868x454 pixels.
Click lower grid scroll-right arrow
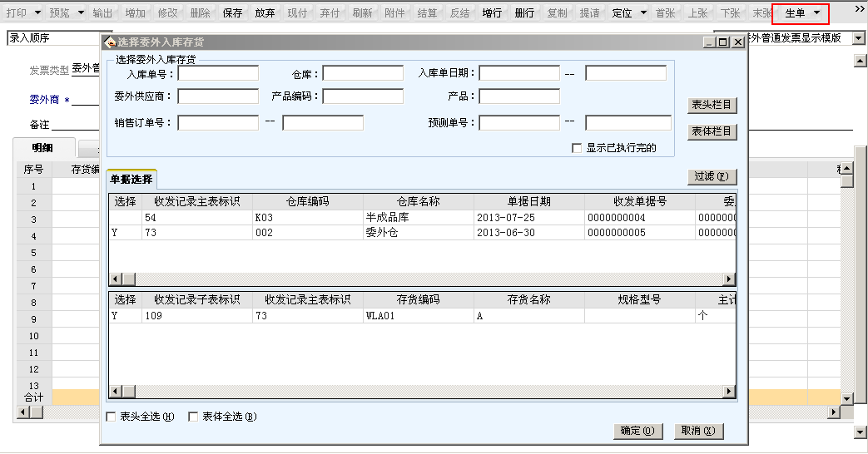tap(729, 392)
